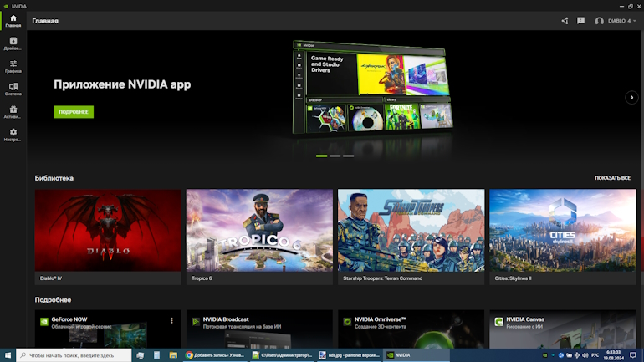This screenshot has height=362, width=644.
Task: Open the feedback icon in header
Action: pos(580,21)
